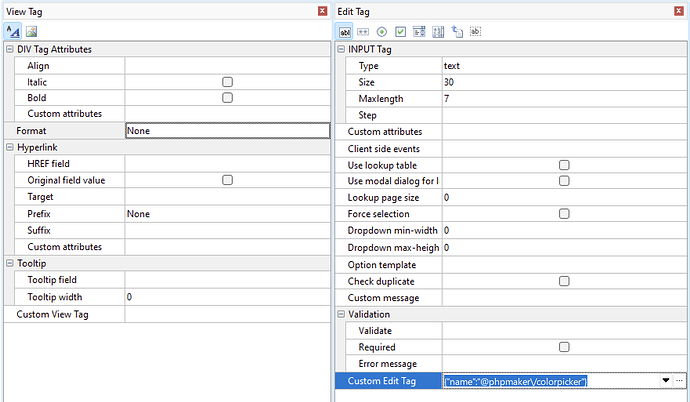Collapse the DIV Tag Attributes section
The image size is (690, 402).
pyautogui.click(x=9, y=49)
